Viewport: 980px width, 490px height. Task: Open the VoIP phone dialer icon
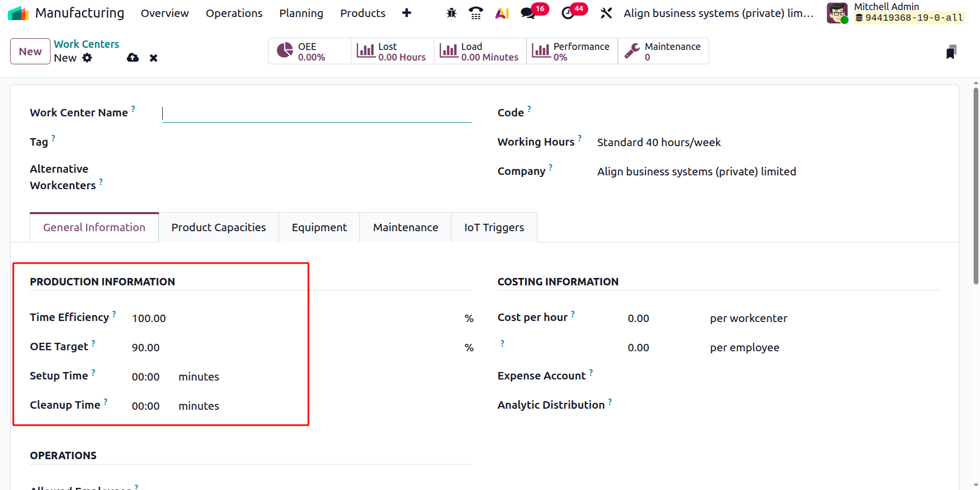tap(476, 13)
